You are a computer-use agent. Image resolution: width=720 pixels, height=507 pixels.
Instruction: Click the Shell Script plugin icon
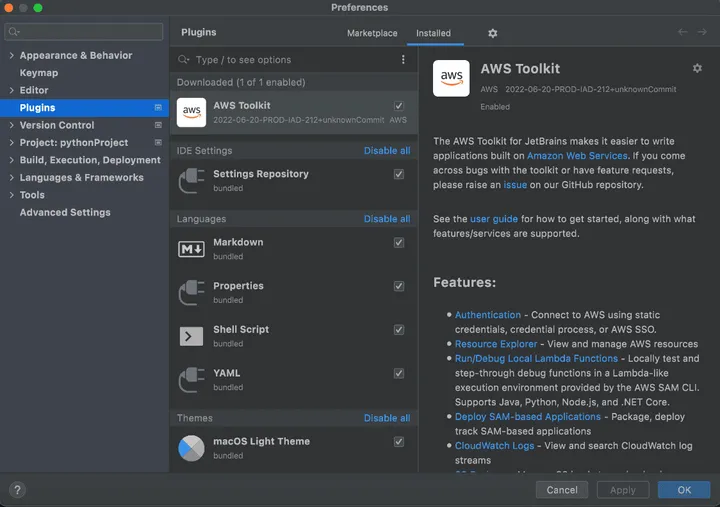(x=191, y=336)
